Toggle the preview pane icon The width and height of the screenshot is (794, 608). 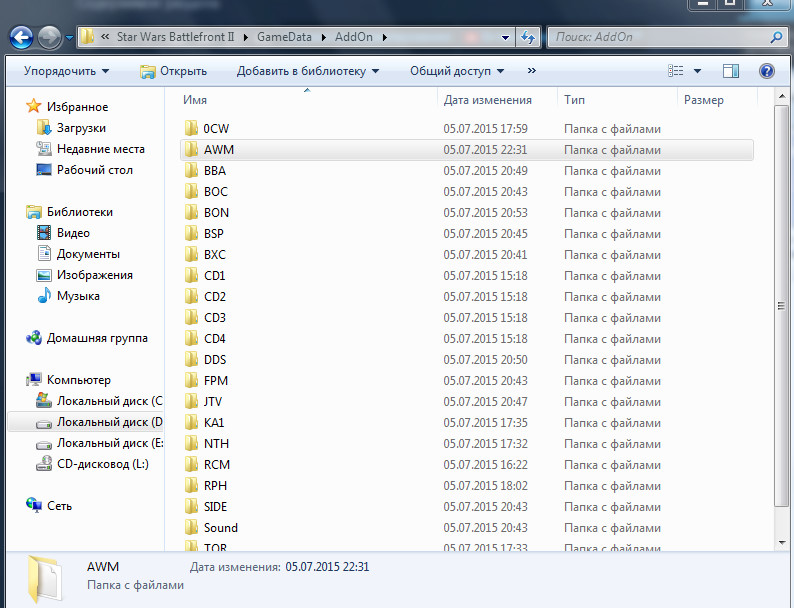pyautogui.click(x=731, y=71)
